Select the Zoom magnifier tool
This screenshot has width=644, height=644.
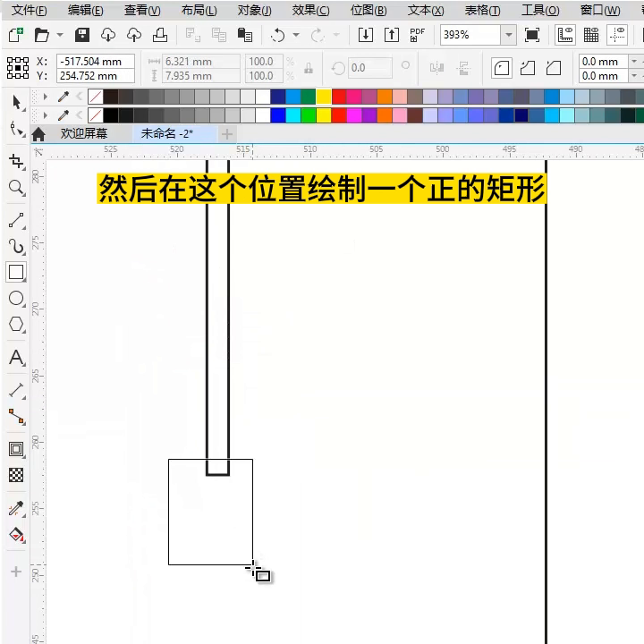[16, 188]
